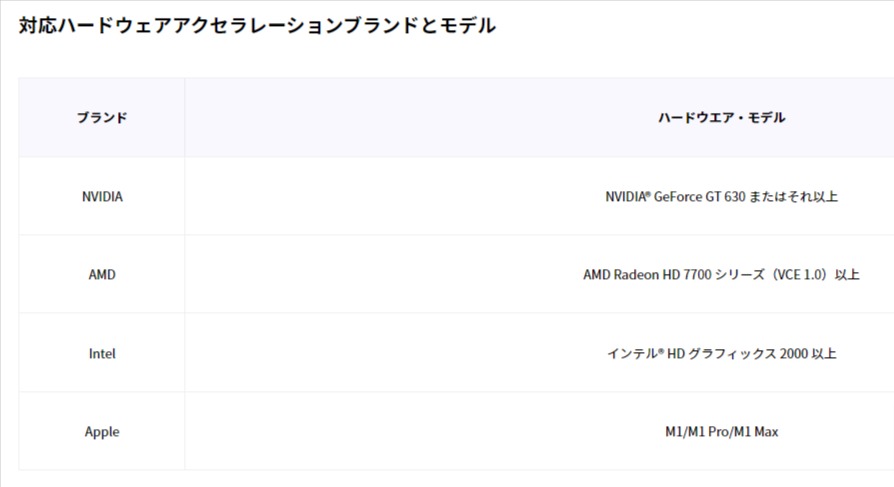Click the page heading 対応ハードウェアアクセラレーションブランドとモデル
Image resolution: width=894 pixels, height=487 pixels.
pos(257,26)
